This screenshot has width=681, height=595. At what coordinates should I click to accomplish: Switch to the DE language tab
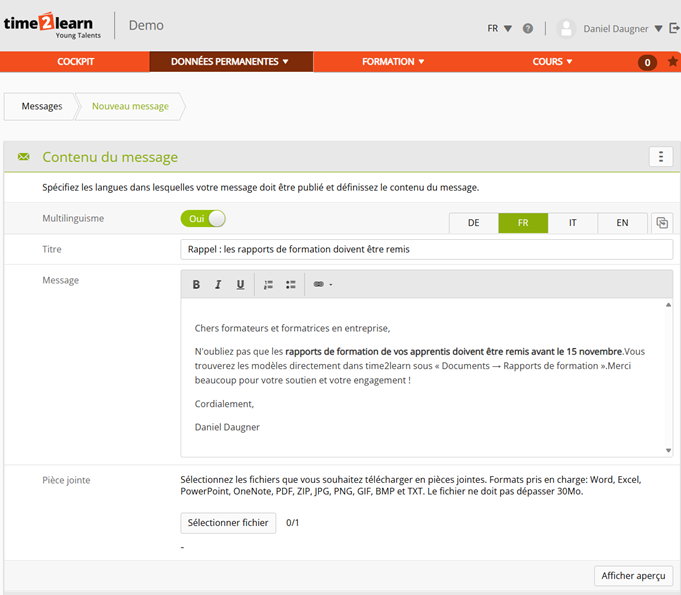tap(473, 223)
